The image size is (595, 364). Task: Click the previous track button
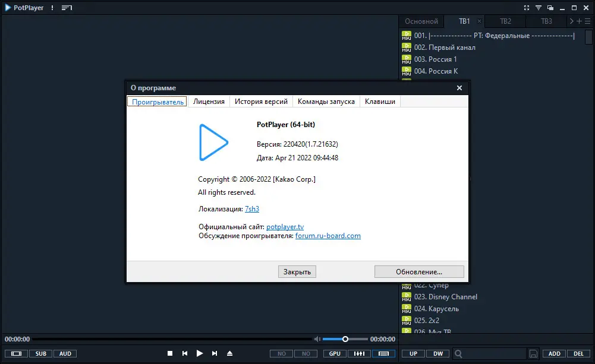click(x=185, y=353)
